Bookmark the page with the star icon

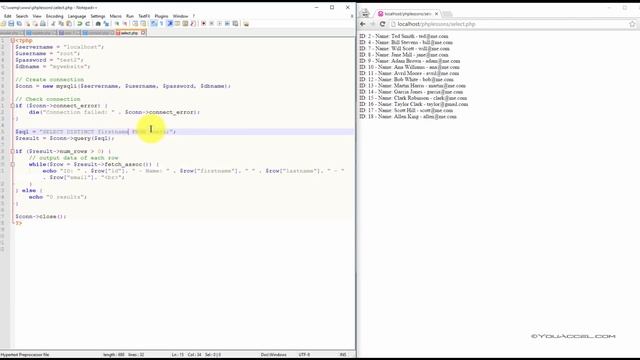click(632, 24)
